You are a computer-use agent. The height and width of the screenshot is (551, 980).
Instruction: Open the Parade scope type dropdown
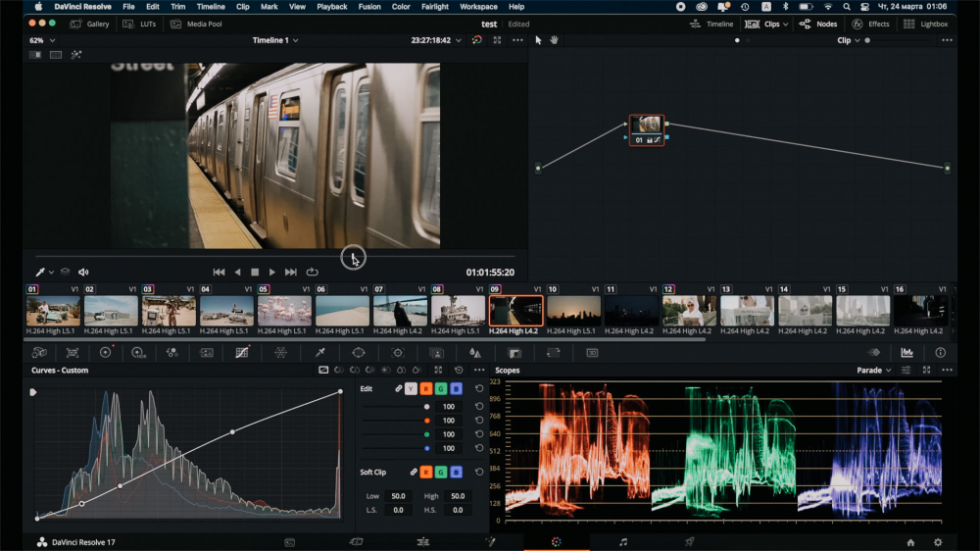pos(874,371)
